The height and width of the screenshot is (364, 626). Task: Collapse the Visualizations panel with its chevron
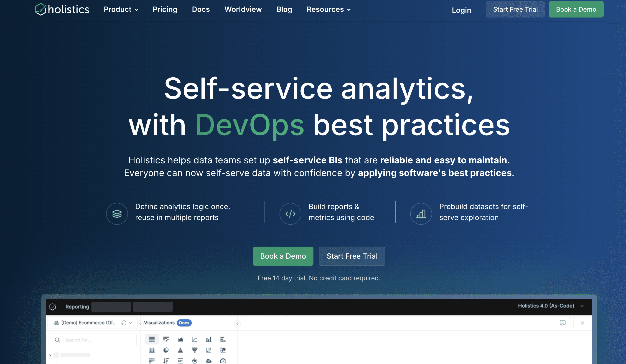(237, 323)
